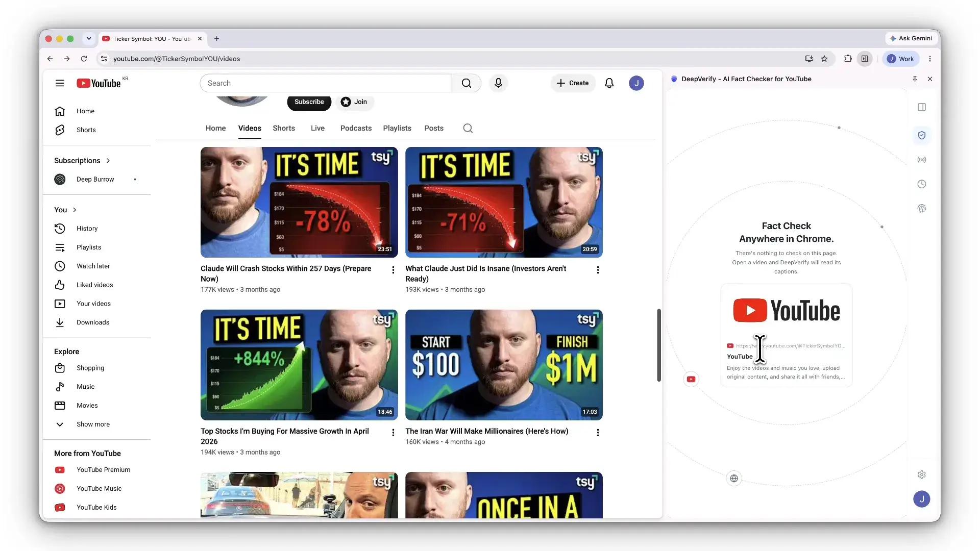This screenshot has width=980, height=551.
Task: Click the globe icon in DeepVerify panel
Action: point(733,479)
